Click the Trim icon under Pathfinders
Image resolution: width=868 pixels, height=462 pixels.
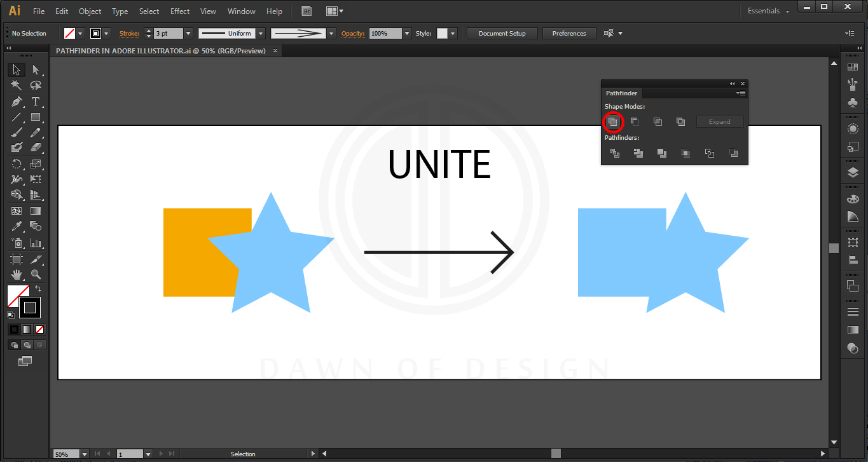(x=638, y=153)
